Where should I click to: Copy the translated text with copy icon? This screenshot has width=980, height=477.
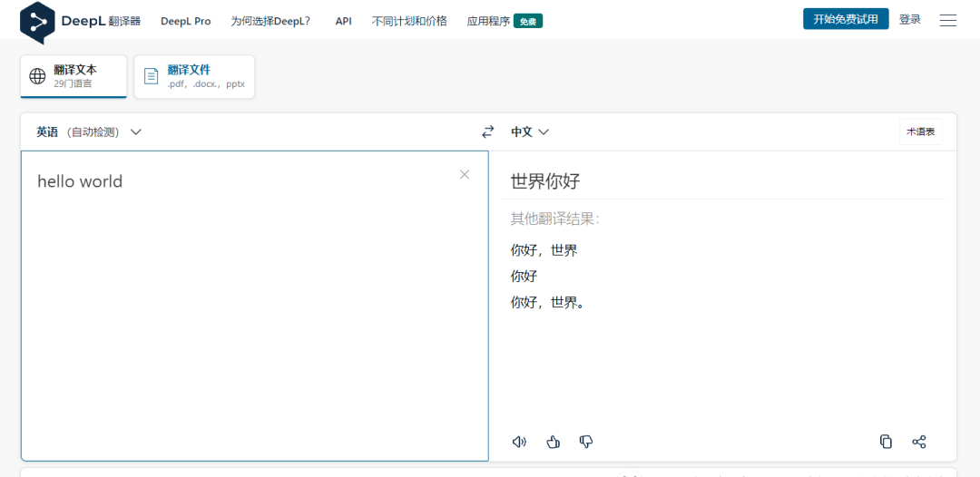point(886,442)
